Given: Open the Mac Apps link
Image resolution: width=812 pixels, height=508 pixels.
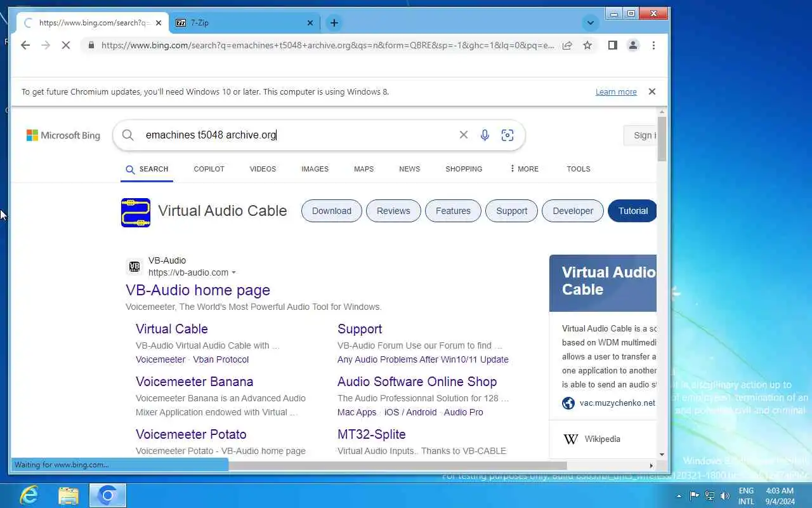Looking at the screenshot, I should 357,412.
